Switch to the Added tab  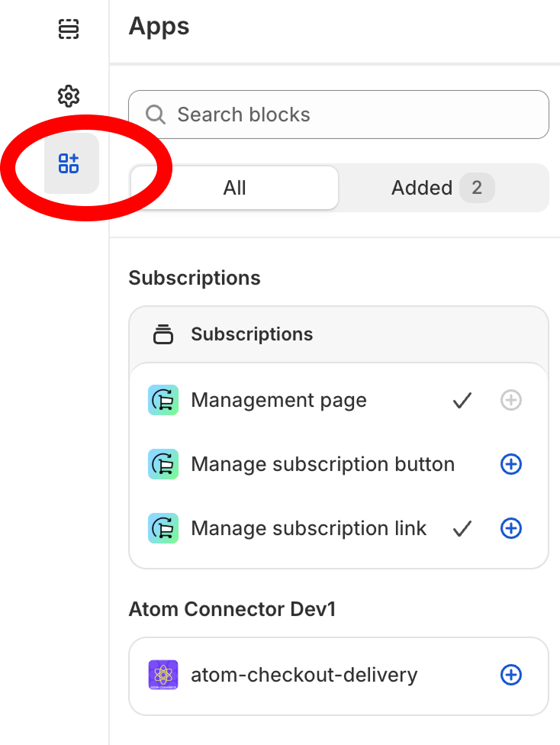pyautogui.click(x=420, y=187)
